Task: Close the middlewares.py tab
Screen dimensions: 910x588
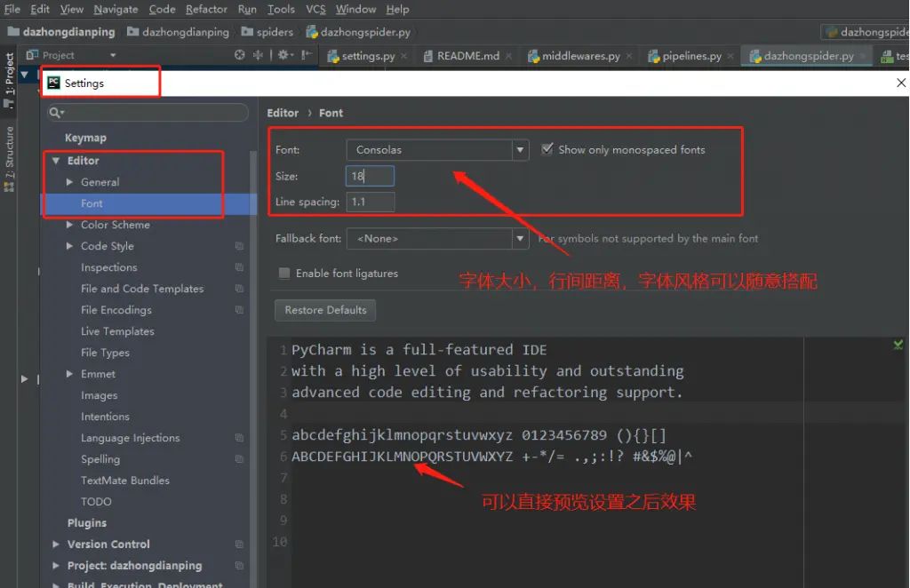Action: tap(629, 56)
